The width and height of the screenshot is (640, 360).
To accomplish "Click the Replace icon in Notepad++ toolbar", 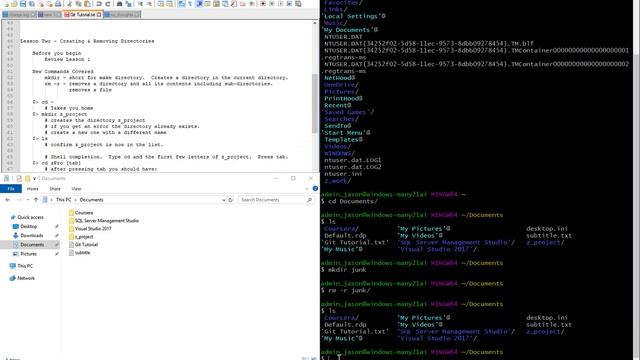I will pyautogui.click(x=129, y=4).
